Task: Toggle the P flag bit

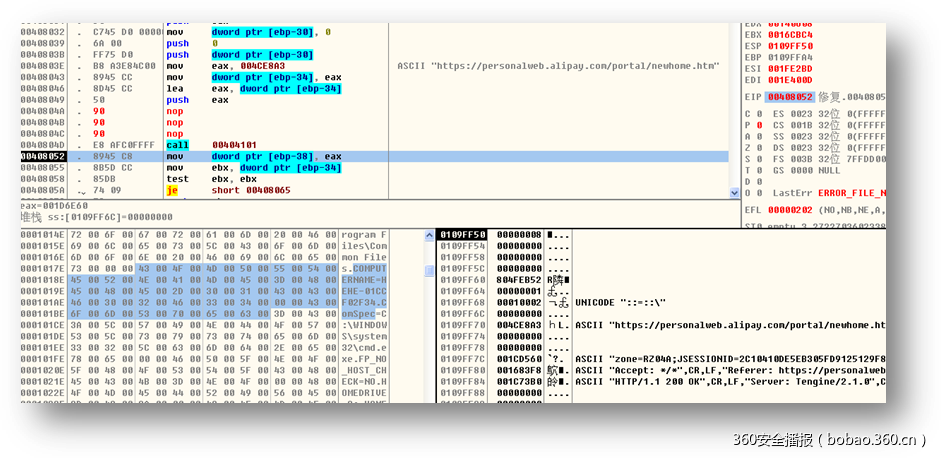Action: click(x=759, y=125)
